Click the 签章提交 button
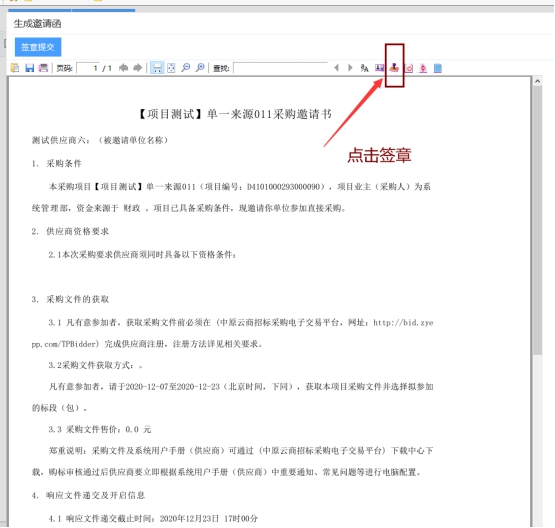Screen dimensions: 555x528 click(x=38, y=47)
